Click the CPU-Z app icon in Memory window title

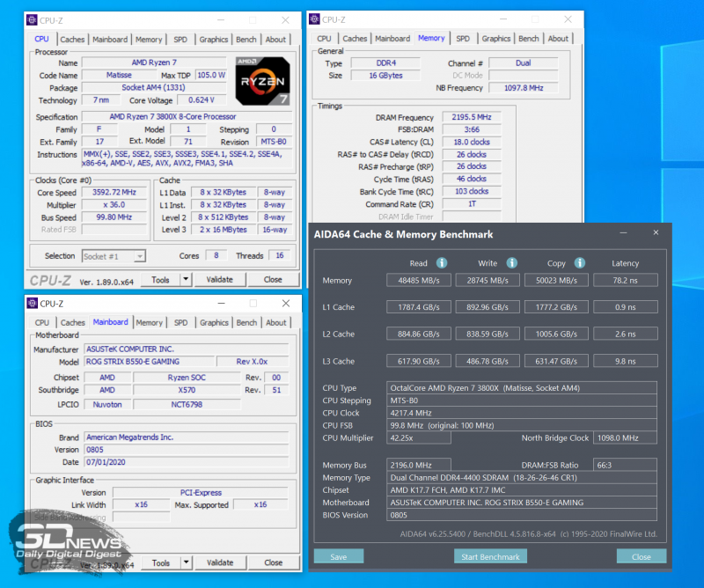point(314,19)
